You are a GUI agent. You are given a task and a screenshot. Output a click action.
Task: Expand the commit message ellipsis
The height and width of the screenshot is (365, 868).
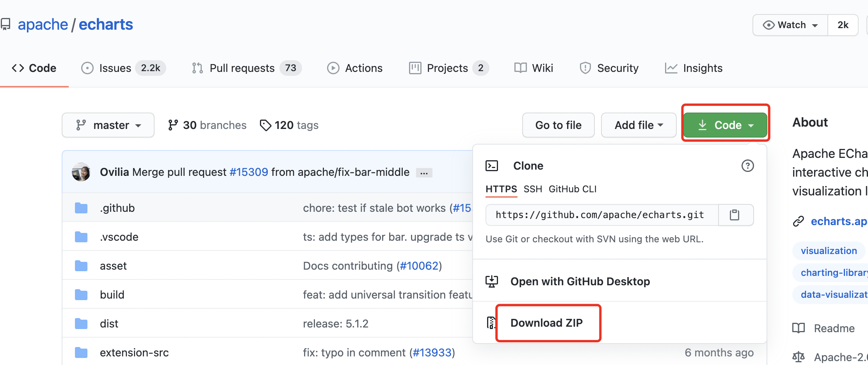(x=424, y=173)
